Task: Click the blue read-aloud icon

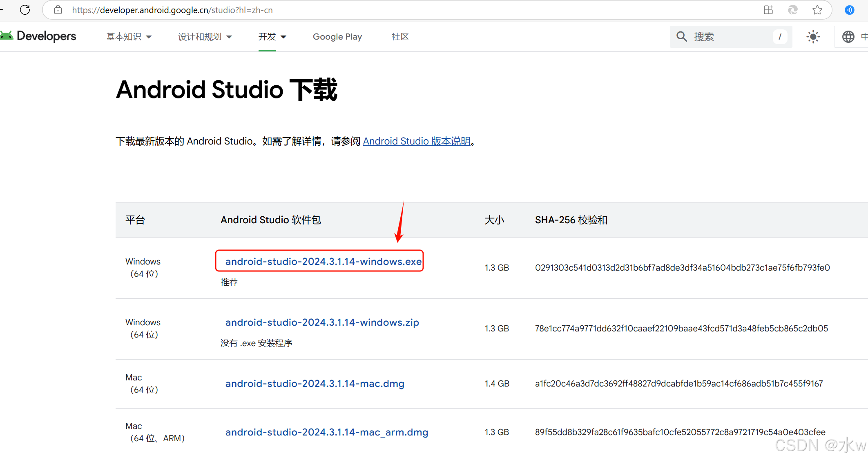Action: click(849, 10)
